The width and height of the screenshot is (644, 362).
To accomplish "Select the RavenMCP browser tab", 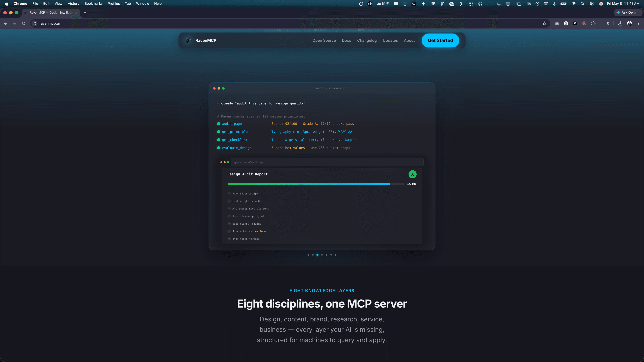I will (51, 13).
